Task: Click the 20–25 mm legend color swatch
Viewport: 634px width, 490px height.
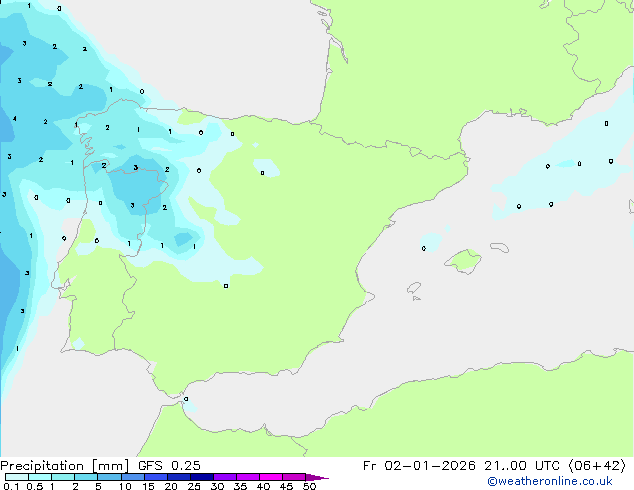Action: [x=178, y=477]
